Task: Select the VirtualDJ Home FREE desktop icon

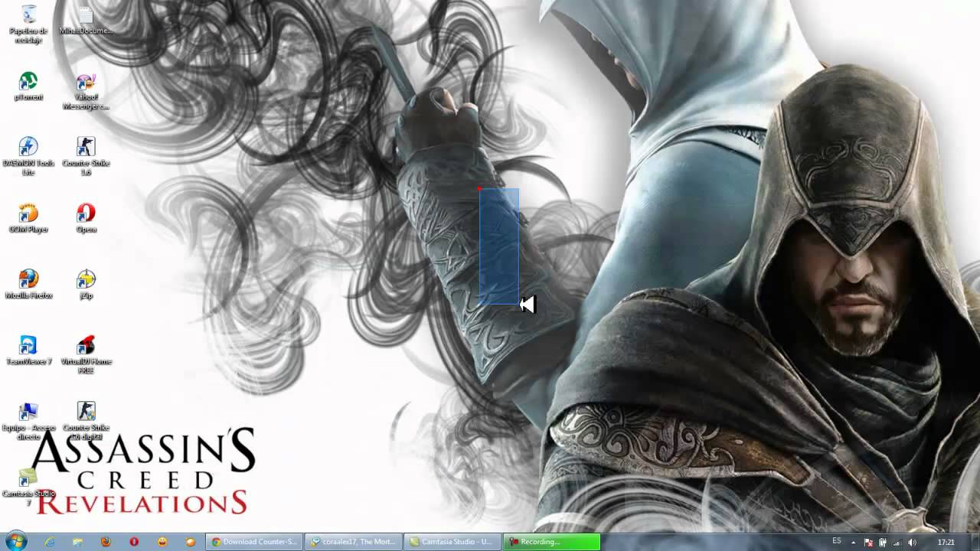Action: (x=86, y=354)
